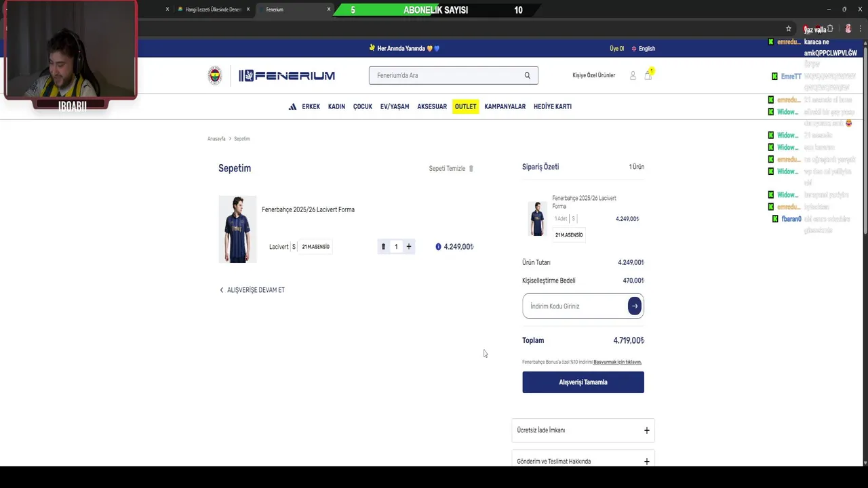Image resolution: width=868 pixels, height=488 pixels.
Task: Click the Toplam 4.719,00 amount
Action: (629, 340)
